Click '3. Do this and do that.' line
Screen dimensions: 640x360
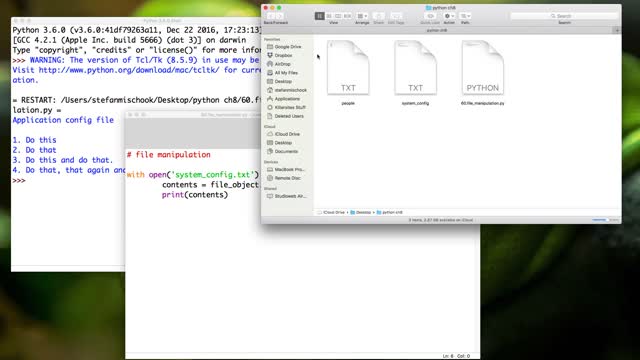coord(62,160)
